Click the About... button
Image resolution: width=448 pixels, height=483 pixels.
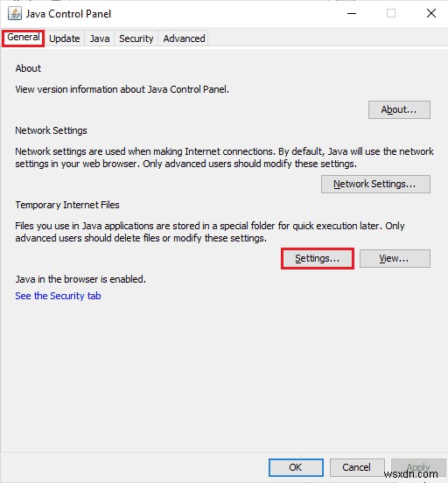399,109
